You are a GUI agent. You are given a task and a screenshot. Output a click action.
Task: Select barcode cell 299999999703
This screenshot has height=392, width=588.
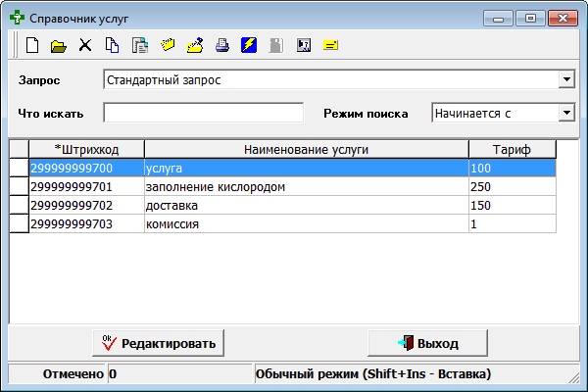(86, 224)
